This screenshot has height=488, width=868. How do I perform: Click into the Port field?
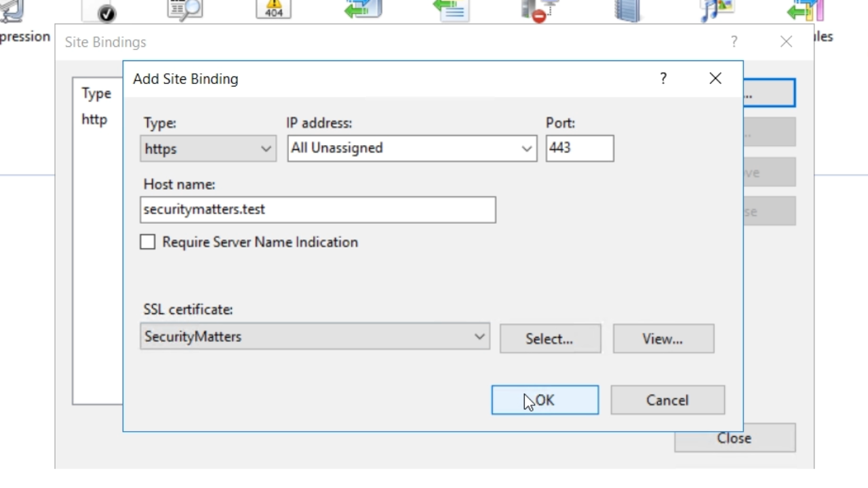pos(579,148)
